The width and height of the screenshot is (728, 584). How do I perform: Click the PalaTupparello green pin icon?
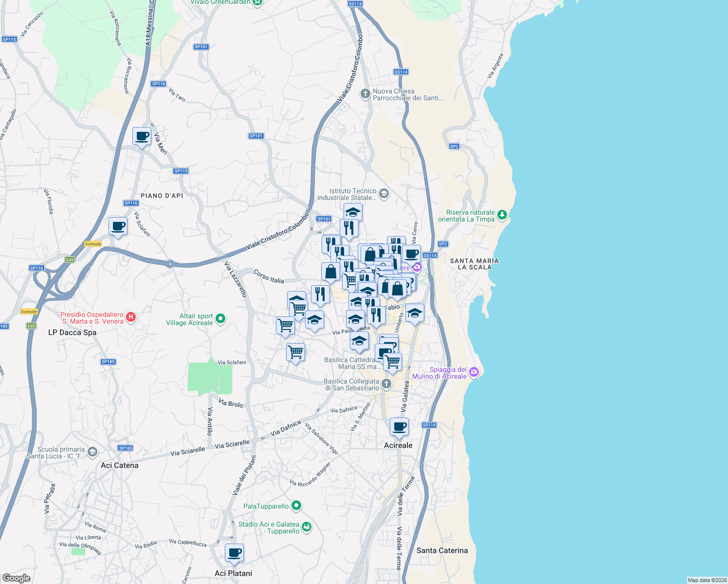(296, 506)
